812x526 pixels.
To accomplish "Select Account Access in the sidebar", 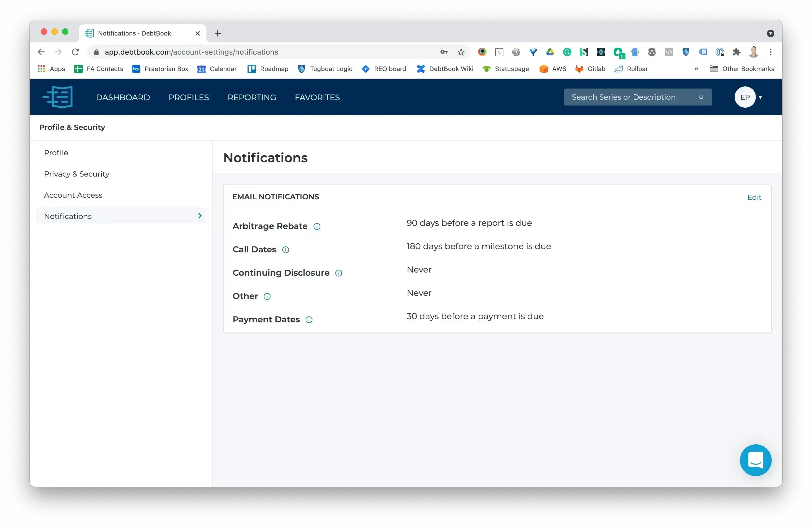I will [73, 195].
